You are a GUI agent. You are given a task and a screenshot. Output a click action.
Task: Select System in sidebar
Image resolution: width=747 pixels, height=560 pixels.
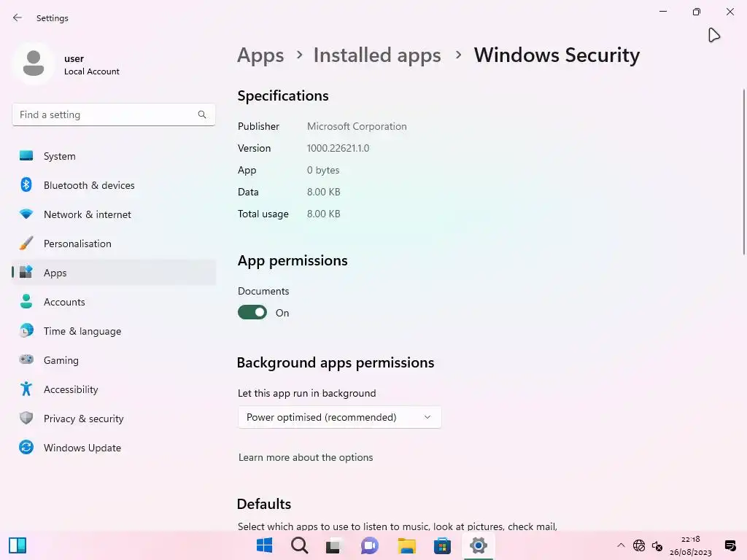click(114, 156)
